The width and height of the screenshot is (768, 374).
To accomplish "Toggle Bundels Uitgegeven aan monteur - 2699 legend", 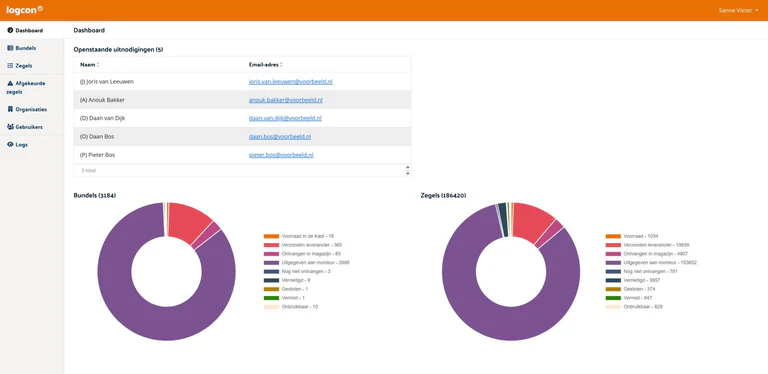I will coord(307,262).
